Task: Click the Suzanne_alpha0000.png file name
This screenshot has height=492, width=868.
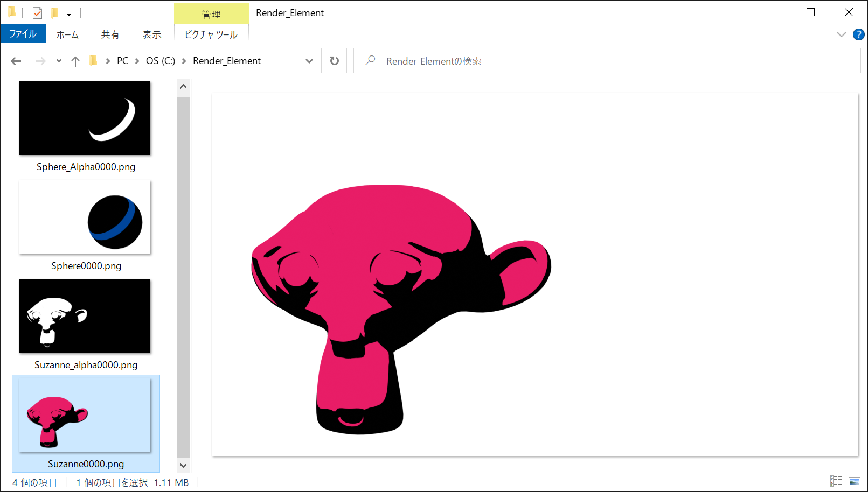Action: [x=86, y=365]
